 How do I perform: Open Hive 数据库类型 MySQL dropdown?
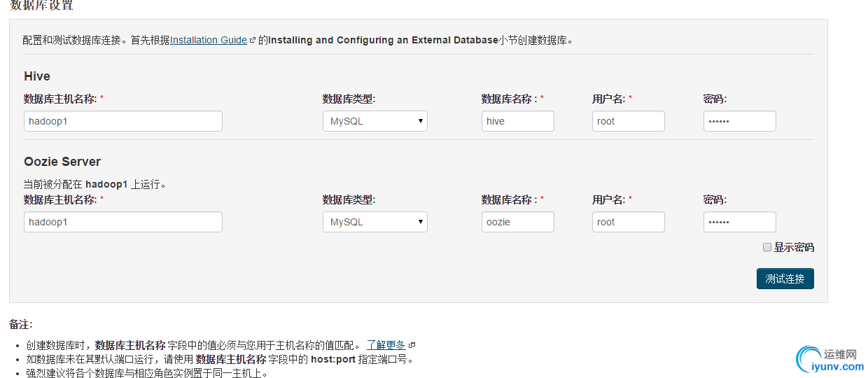click(375, 121)
